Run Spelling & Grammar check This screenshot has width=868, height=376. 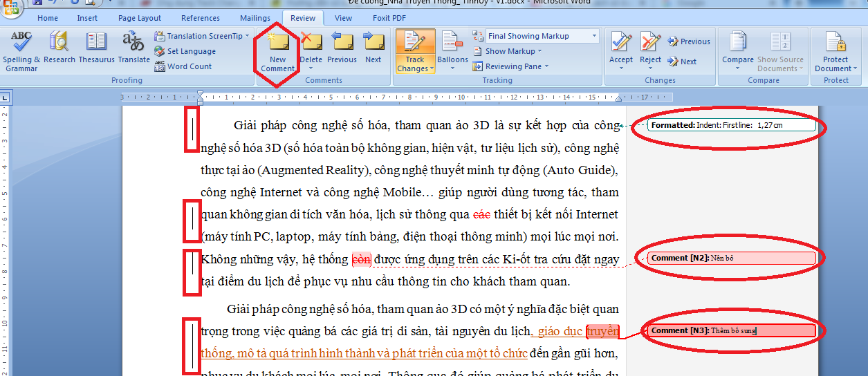click(21, 50)
